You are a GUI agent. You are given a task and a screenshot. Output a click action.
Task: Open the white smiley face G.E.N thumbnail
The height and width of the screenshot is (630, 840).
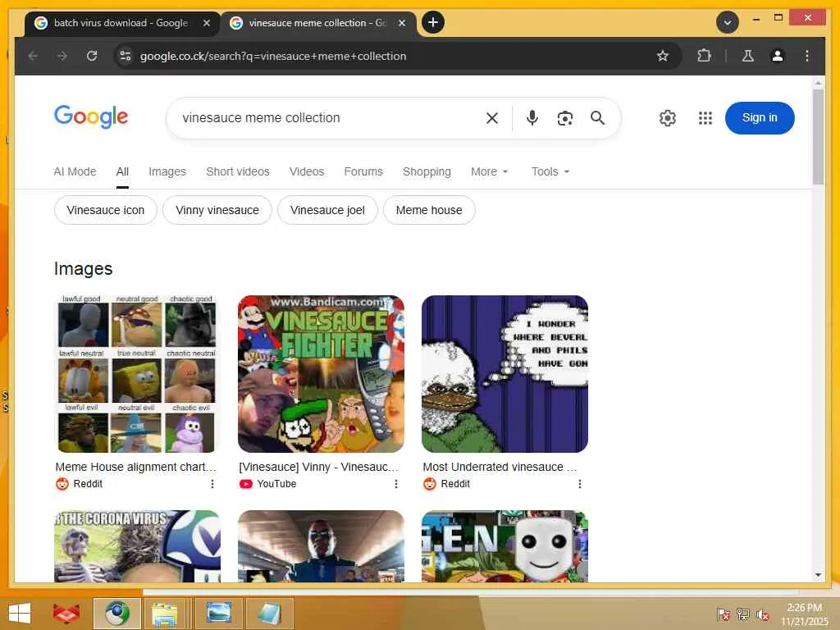504,546
